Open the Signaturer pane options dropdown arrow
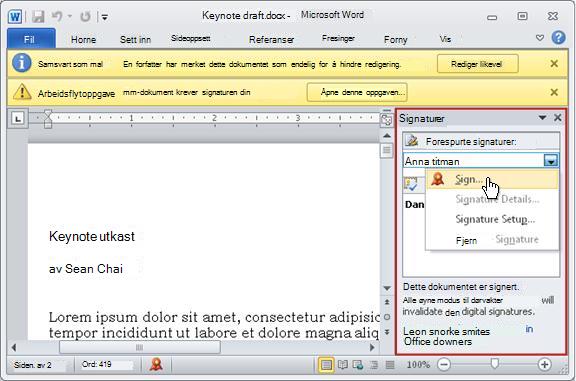The width and height of the screenshot is (576, 381). tap(542, 118)
